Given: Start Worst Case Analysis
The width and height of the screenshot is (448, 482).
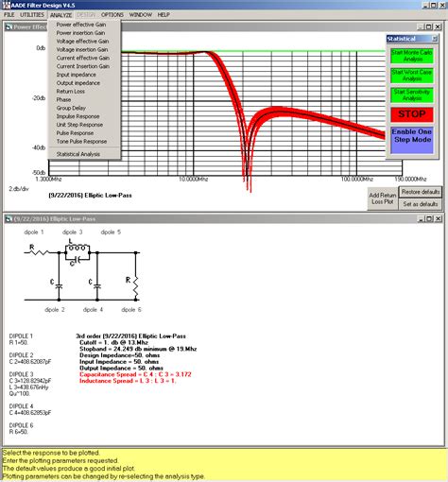Looking at the screenshot, I should click(412, 76).
